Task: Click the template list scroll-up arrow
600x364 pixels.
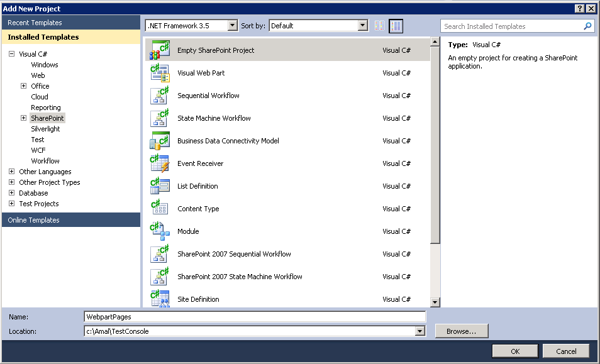Action: point(435,41)
